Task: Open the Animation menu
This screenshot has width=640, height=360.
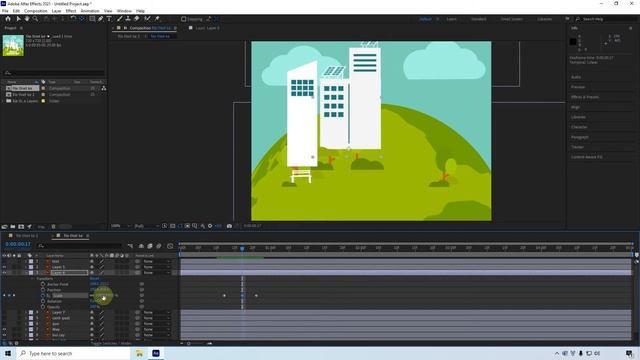Action: point(90,11)
